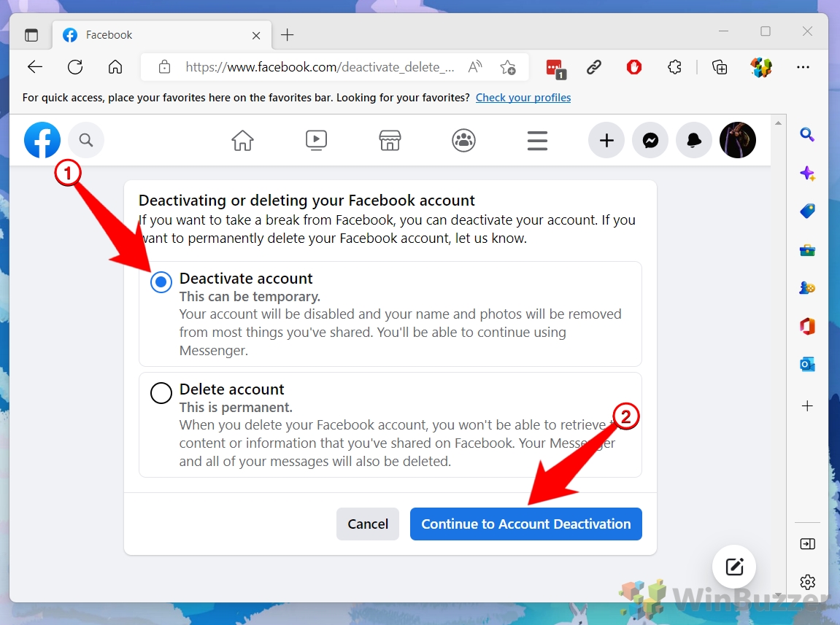This screenshot has width=840, height=625.
Task: Go to Facebook Home feed icon
Action: tap(242, 140)
